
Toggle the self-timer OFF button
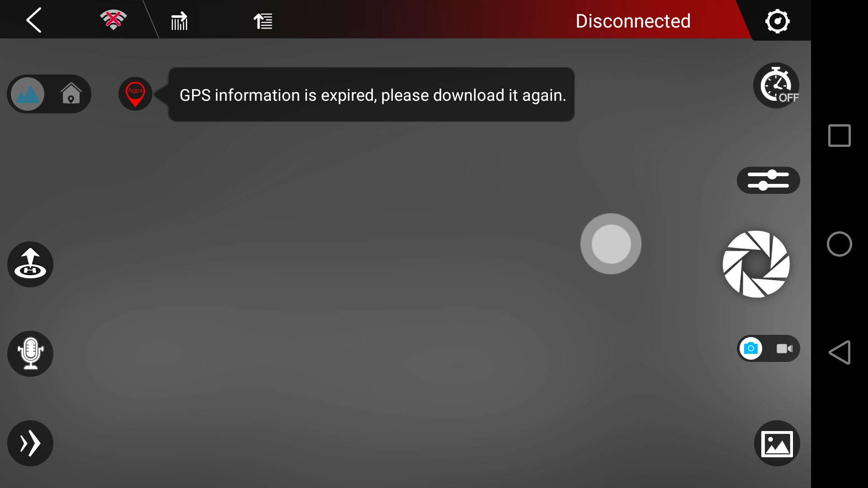click(x=777, y=85)
